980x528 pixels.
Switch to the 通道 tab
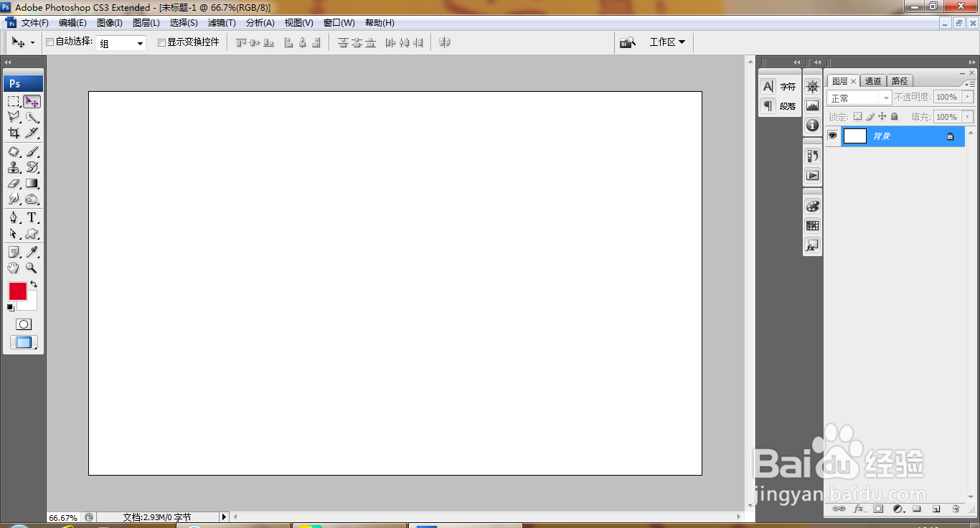(873, 81)
